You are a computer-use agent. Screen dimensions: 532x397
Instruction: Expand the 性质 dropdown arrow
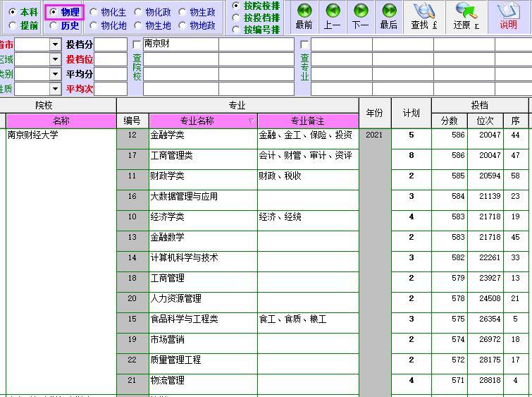click(x=55, y=89)
